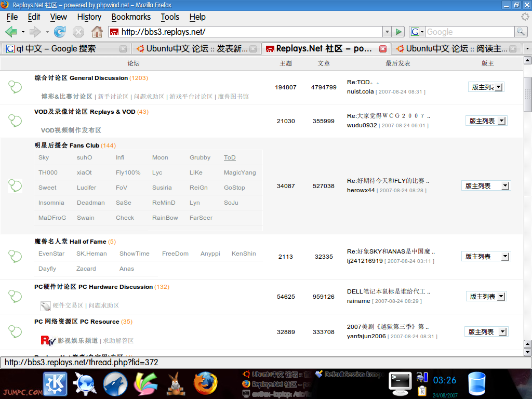
Task: Open the MagicYang fan club link
Action: [x=240, y=172]
